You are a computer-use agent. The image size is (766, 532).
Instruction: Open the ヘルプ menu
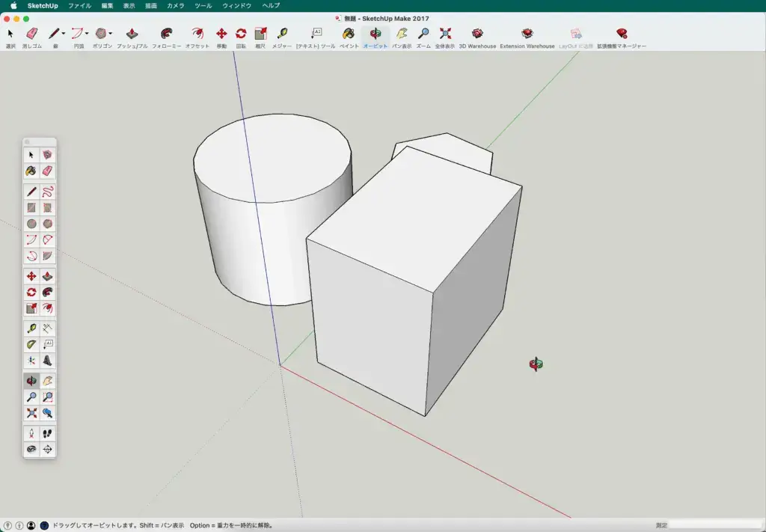coord(271,6)
